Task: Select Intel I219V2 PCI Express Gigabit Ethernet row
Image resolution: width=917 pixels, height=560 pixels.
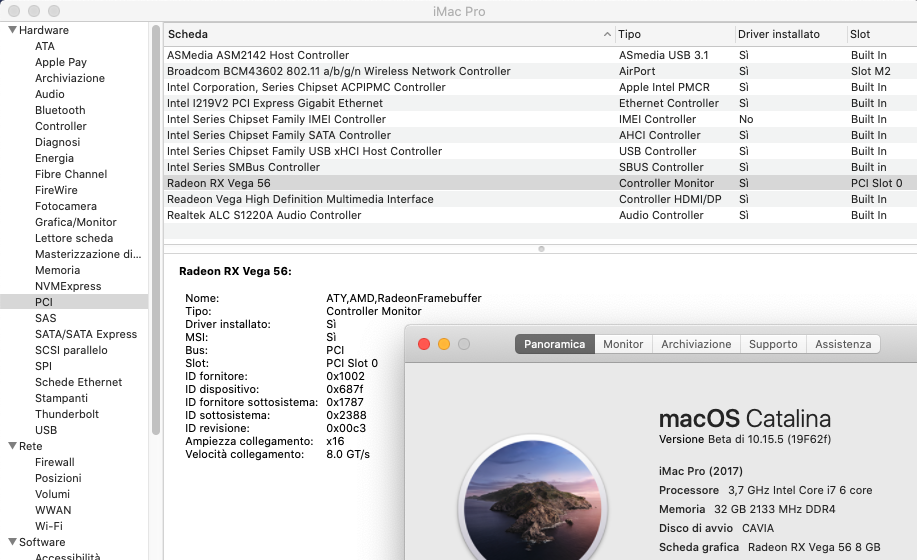Action: pos(540,103)
